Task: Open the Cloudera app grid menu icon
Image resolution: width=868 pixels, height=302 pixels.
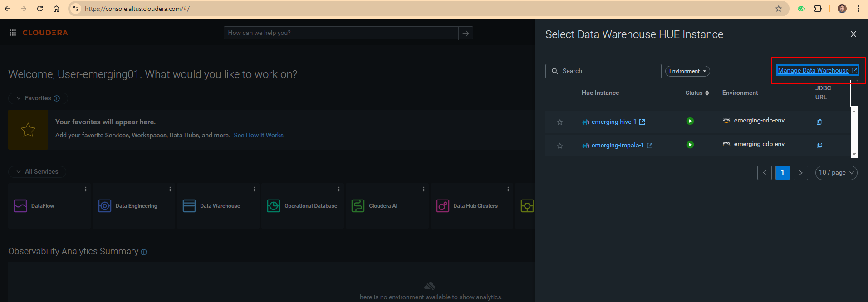Action: pyautogui.click(x=13, y=33)
